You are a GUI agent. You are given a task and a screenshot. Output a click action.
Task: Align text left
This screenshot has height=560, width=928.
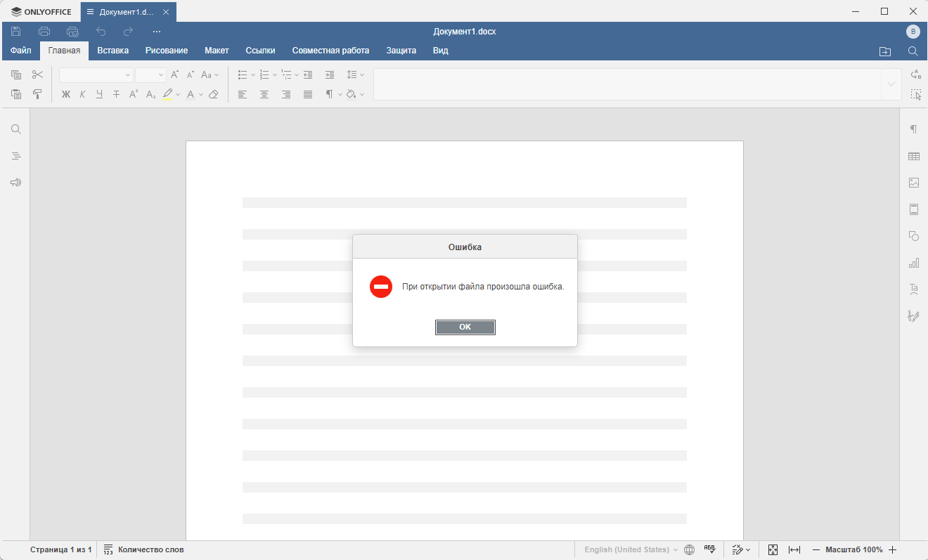pos(243,94)
